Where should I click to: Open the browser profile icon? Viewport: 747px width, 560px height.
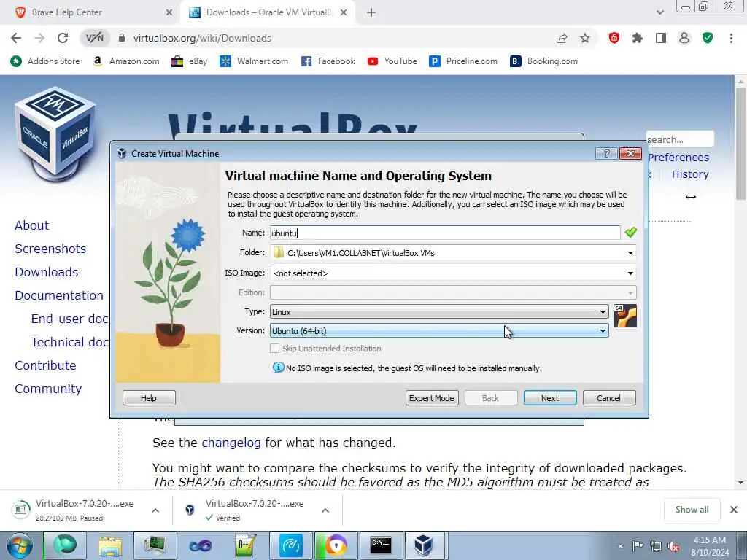(684, 38)
